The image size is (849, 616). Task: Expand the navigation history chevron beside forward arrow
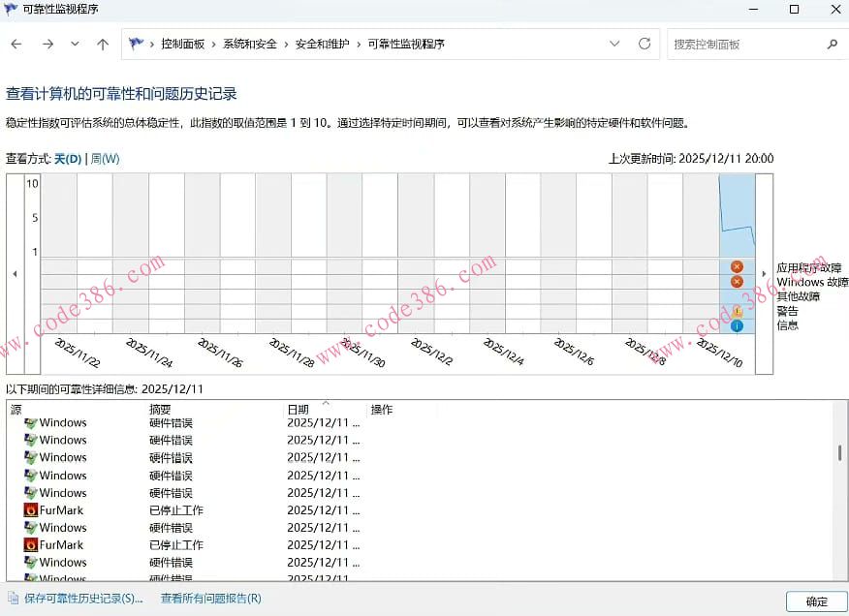74,44
